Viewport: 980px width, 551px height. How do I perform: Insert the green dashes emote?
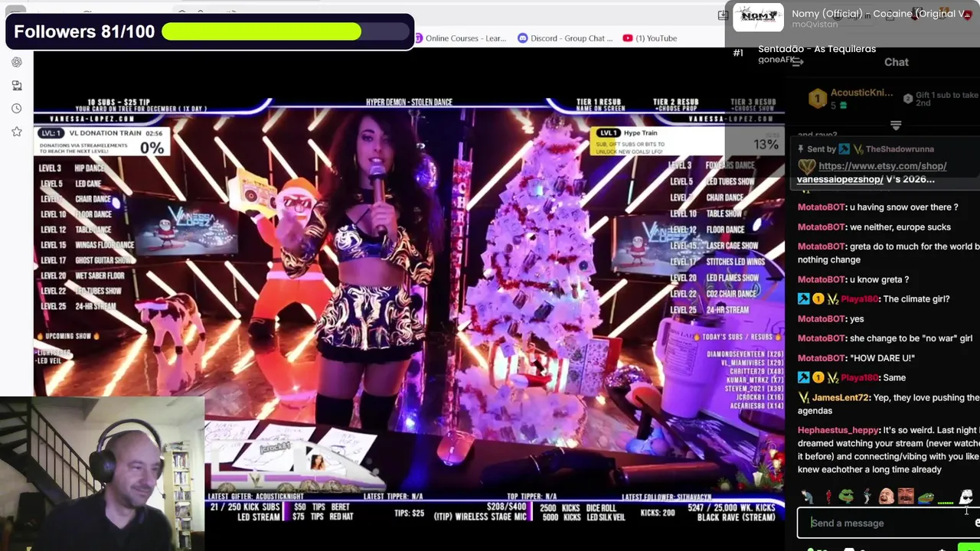click(x=946, y=501)
